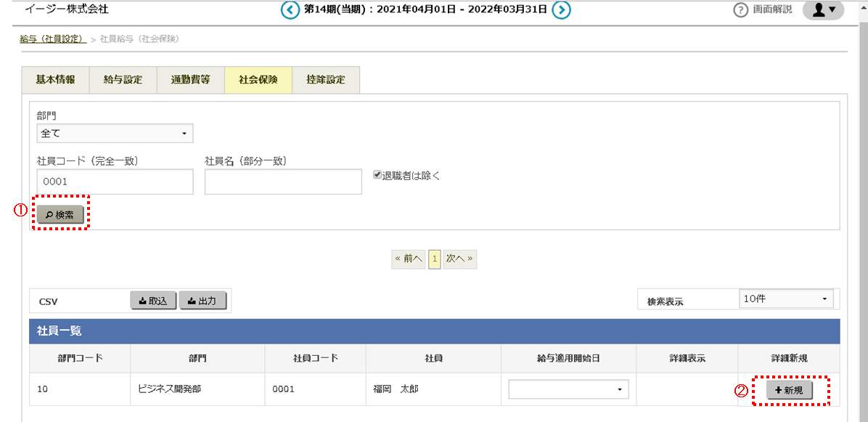The height and width of the screenshot is (422, 868).
Task: Follow the 給与（社員設定） breadcrumb link
Action: 53,38
